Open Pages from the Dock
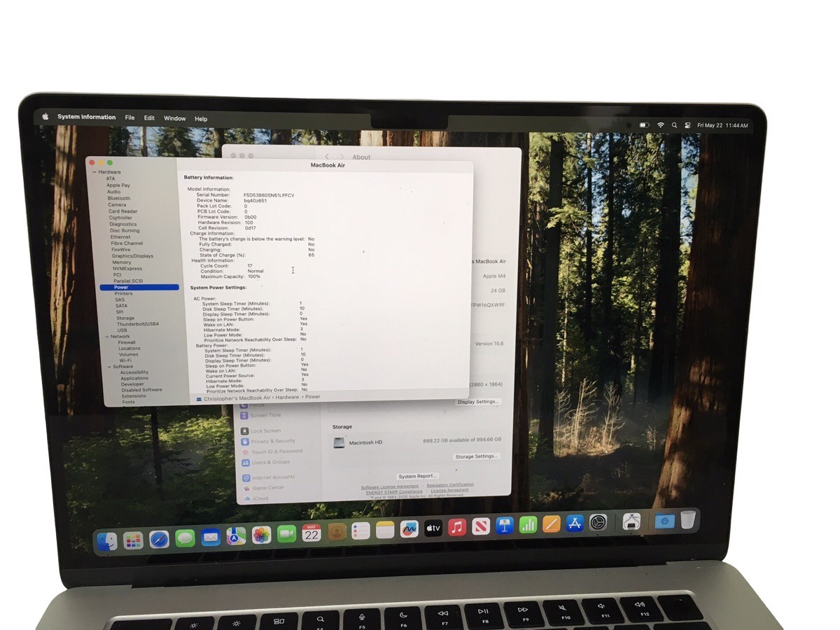 pos(552,523)
